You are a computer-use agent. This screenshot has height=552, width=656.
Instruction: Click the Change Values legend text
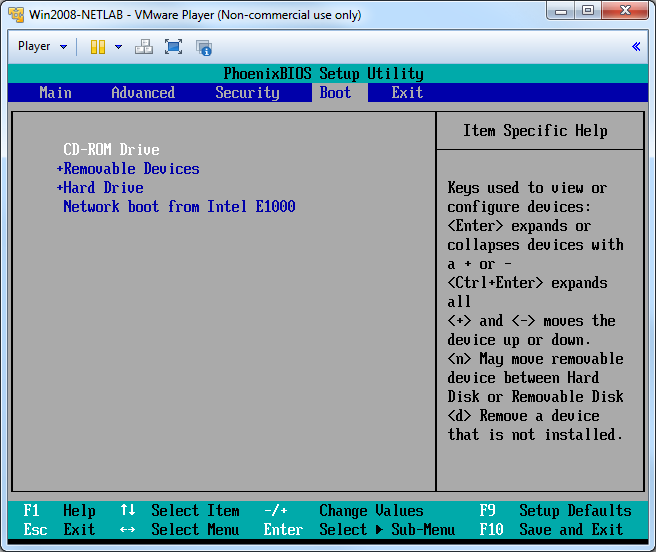pos(371,511)
